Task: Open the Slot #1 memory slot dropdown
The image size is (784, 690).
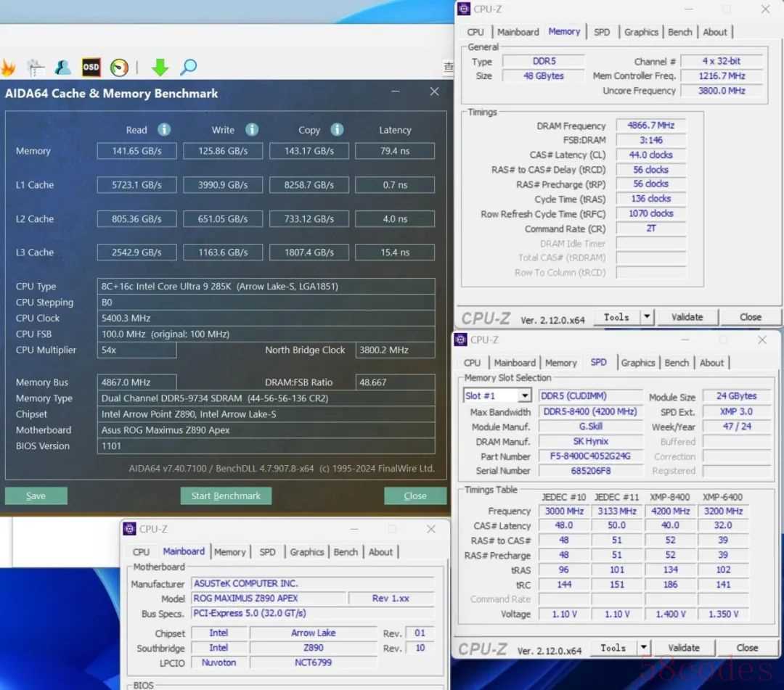Action: coord(525,396)
